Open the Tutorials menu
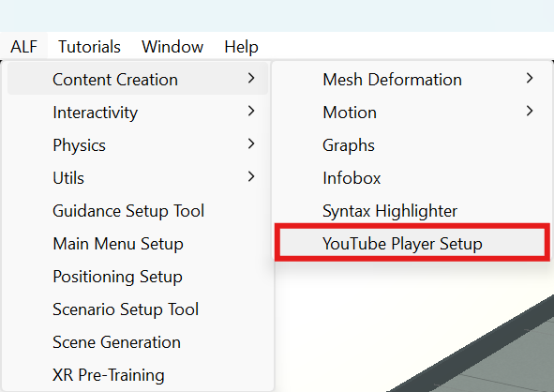 (x=89, y=46)
